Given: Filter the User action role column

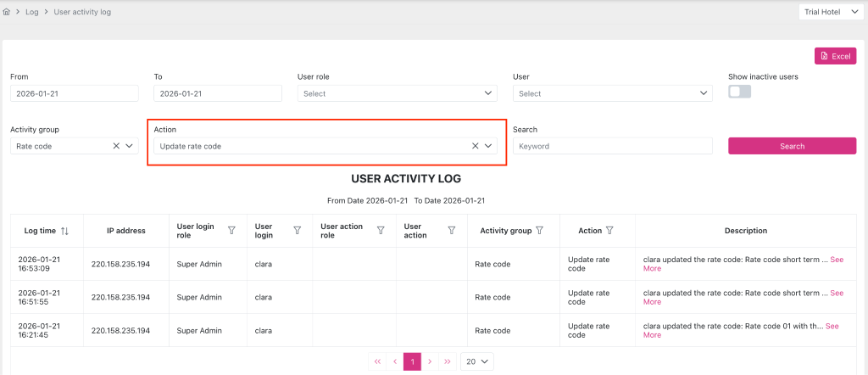Looking at the screenshot, I should (381, 230).
